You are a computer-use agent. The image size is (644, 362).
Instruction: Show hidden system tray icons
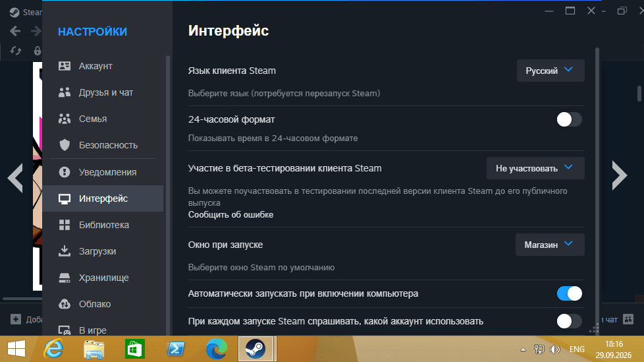click(523, 349)
